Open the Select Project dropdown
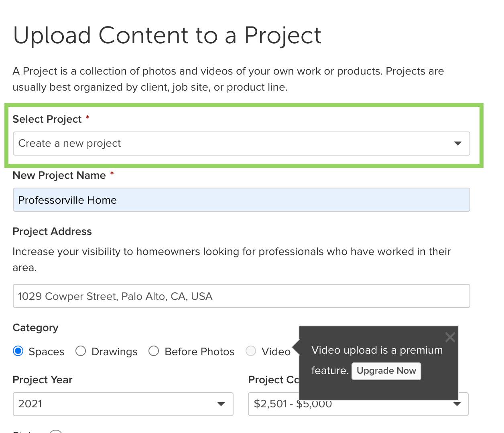The height and width of the screenshot is (433, 504). pyautogui.click(x=241, y=144)
